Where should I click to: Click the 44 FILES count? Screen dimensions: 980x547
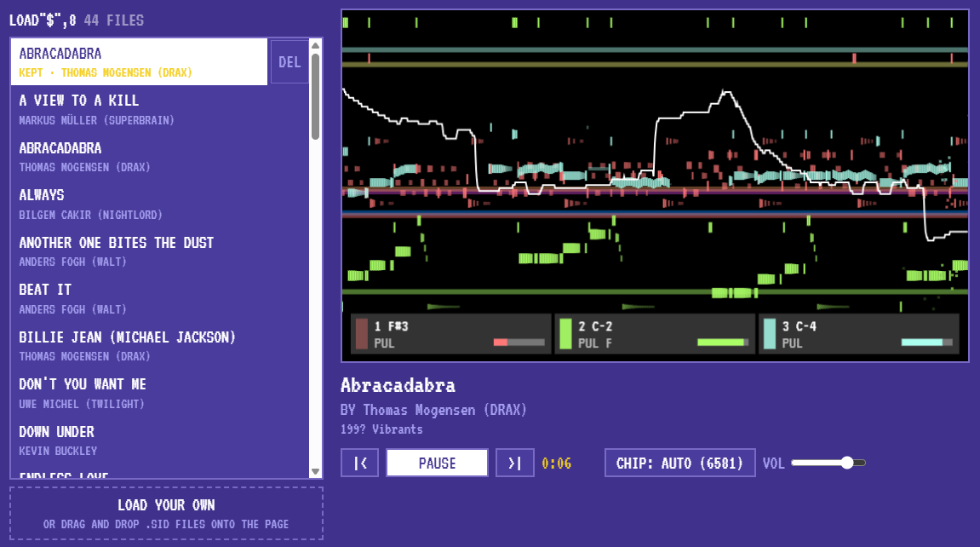pos(114,20)
